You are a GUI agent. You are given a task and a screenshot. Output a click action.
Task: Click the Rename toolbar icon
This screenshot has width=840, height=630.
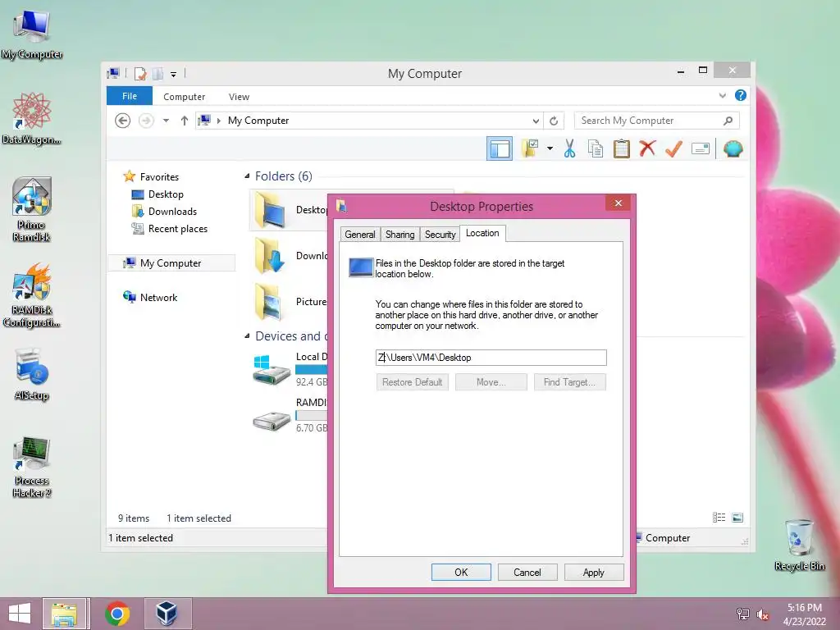701,148
